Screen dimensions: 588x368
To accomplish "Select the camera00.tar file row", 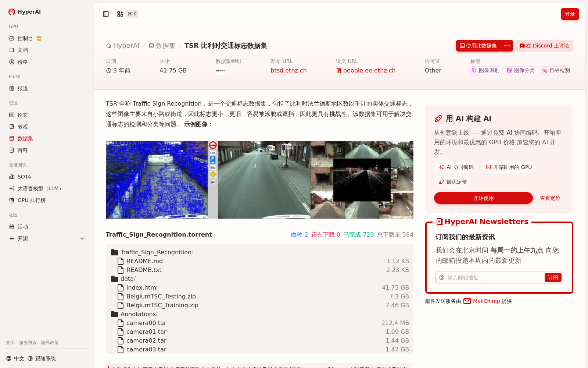I will [259, 323].
